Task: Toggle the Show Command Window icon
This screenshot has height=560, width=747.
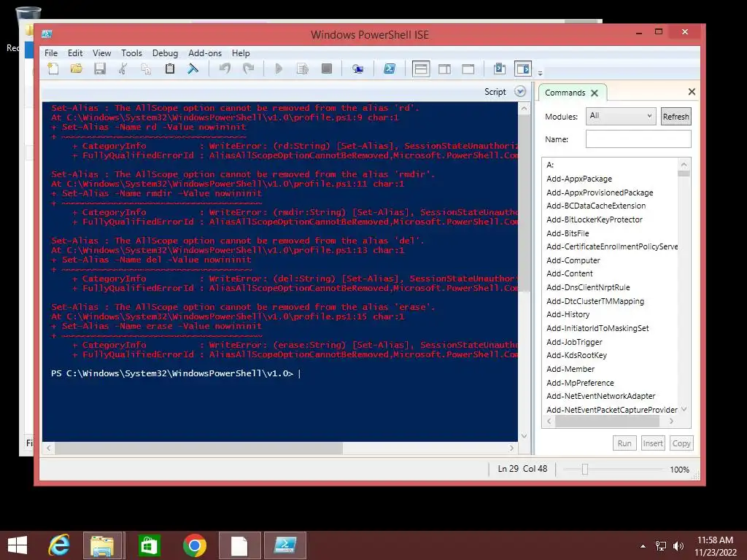Action: click(x=500, y=69)
